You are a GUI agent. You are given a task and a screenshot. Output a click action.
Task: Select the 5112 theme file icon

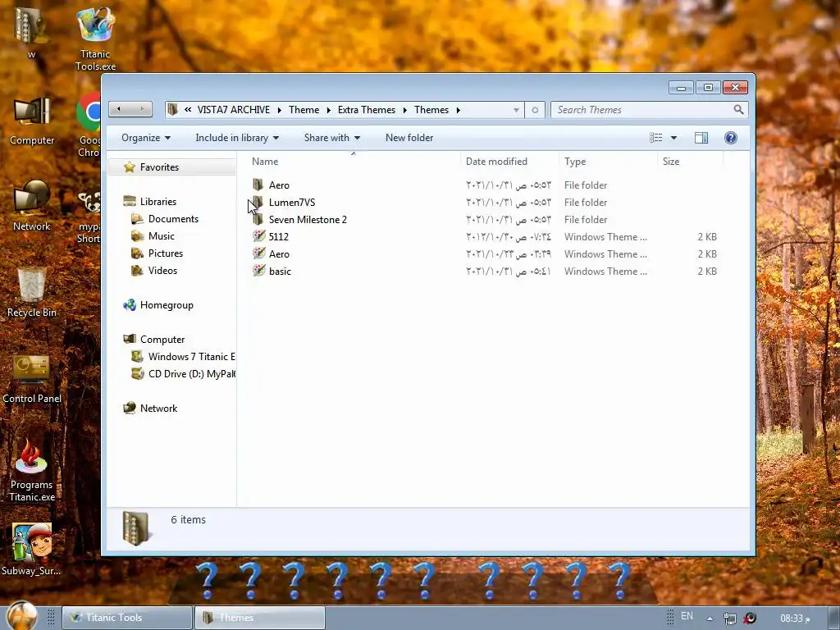tap(258, 236)
